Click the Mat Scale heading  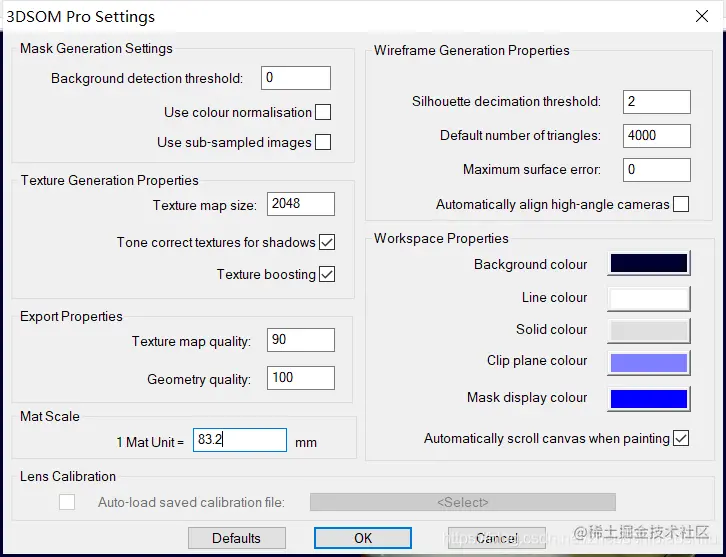coord(50,416)
